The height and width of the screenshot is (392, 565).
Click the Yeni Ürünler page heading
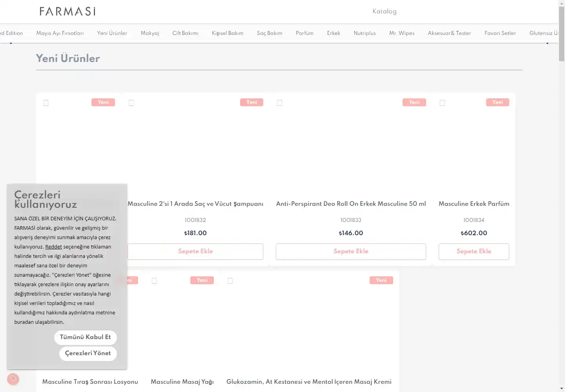point(68,58)
